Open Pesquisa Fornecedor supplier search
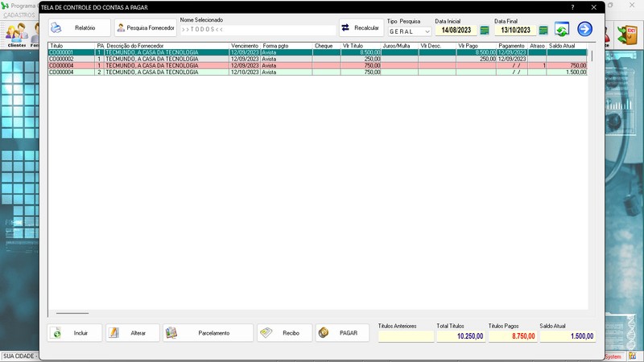 click(x=145, y=28)
